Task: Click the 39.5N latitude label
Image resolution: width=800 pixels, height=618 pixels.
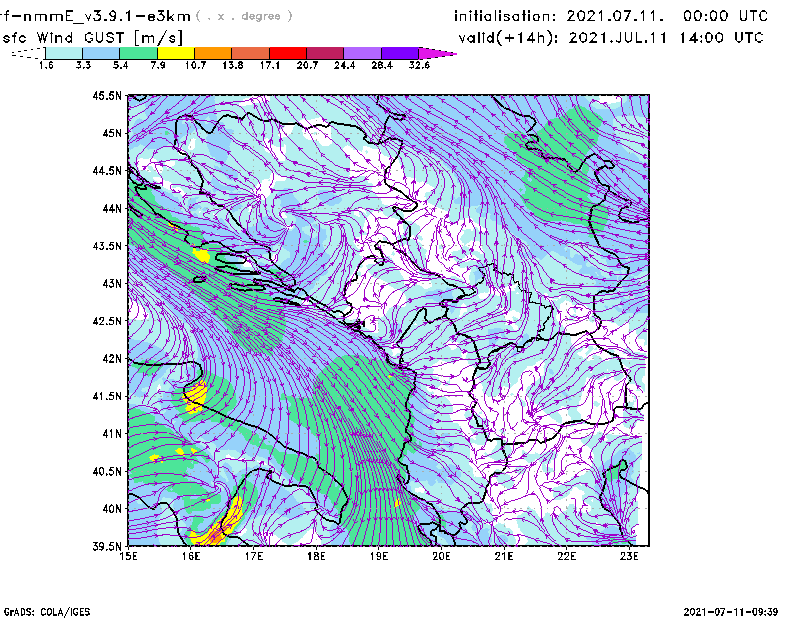Action: tap(108, 546)
